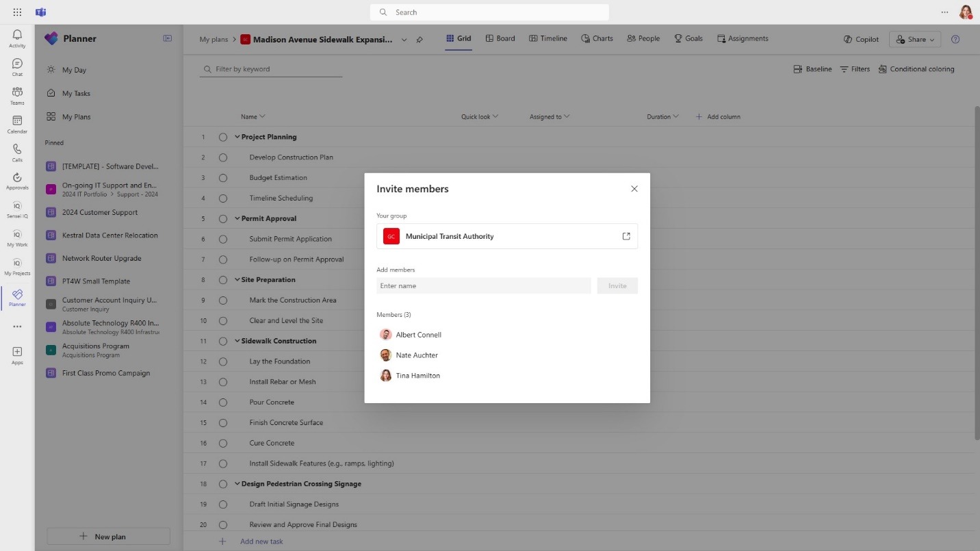Screen dimensions: 980x551
Task: Open the Share dropdown button
Action: click(915, 39)
